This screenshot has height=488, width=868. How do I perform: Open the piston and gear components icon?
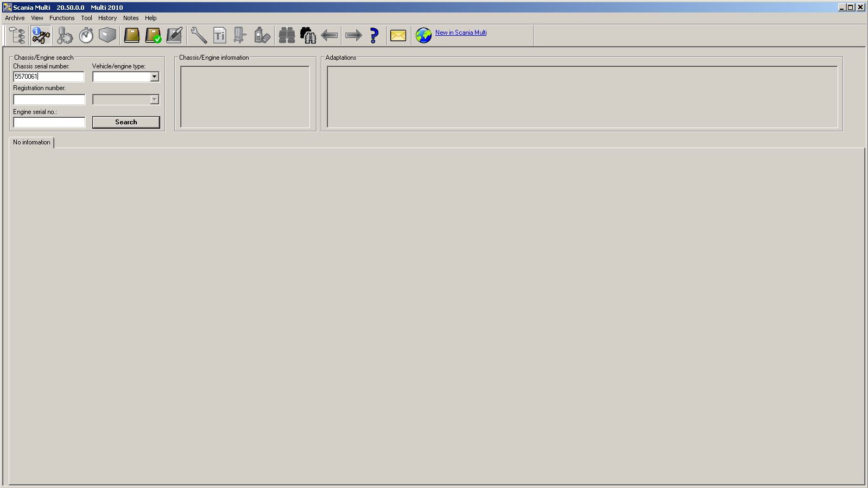pyautogui.click(x=65, y=35)
